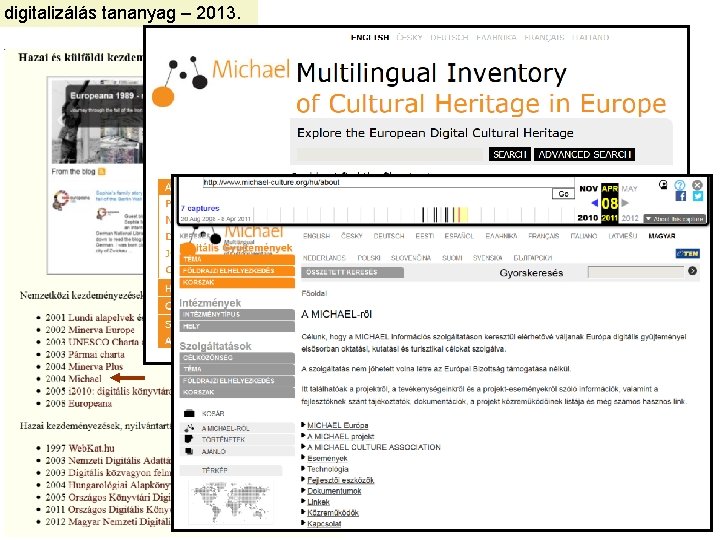
Task: Open the MICHAEL Európa link
Action: click(338, 425)
